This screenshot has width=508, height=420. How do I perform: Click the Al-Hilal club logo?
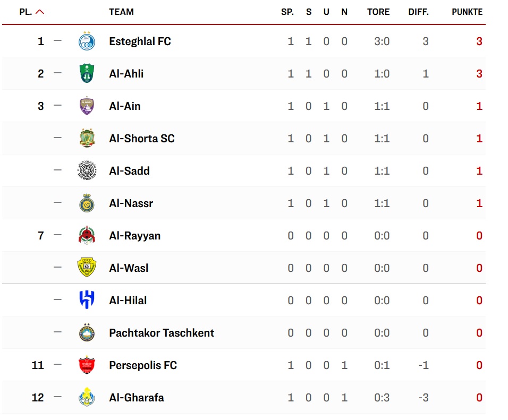tap(87, 300)
